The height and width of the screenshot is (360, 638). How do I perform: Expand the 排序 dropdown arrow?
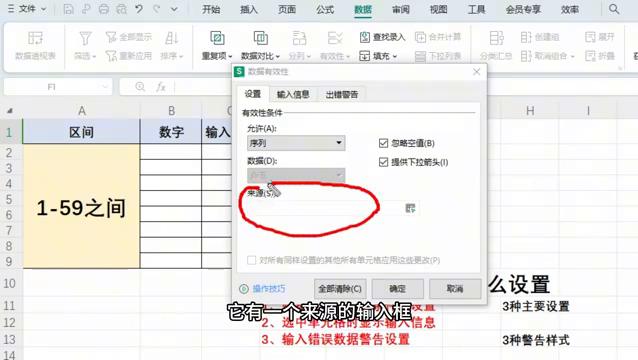point(181,56)
